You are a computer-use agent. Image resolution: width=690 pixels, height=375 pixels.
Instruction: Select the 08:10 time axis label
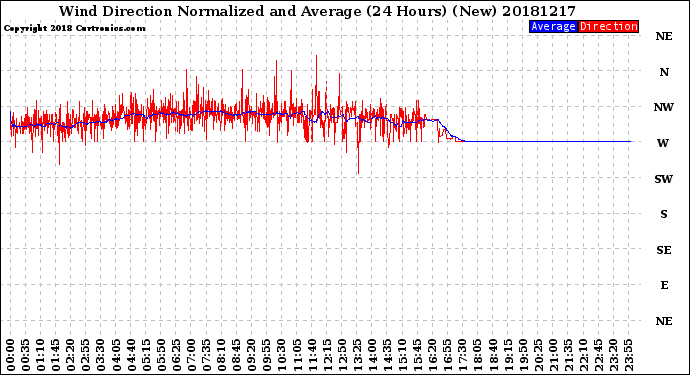point(221,355)
